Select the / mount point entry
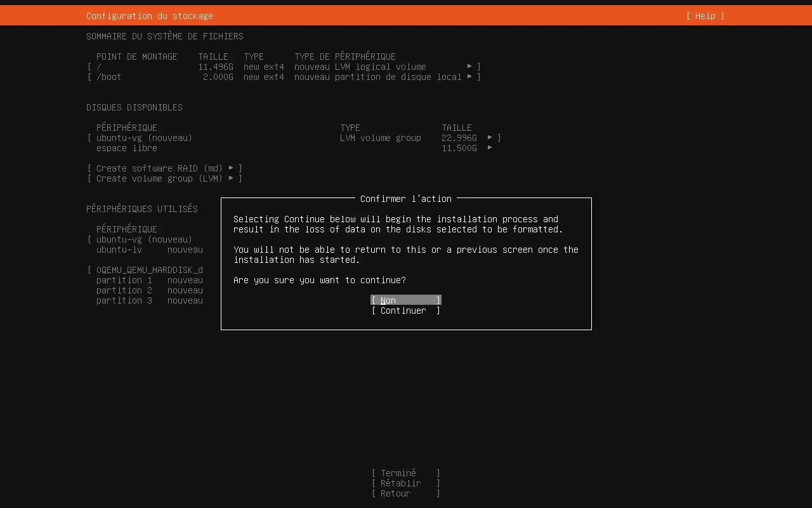 tap(284, 67)
